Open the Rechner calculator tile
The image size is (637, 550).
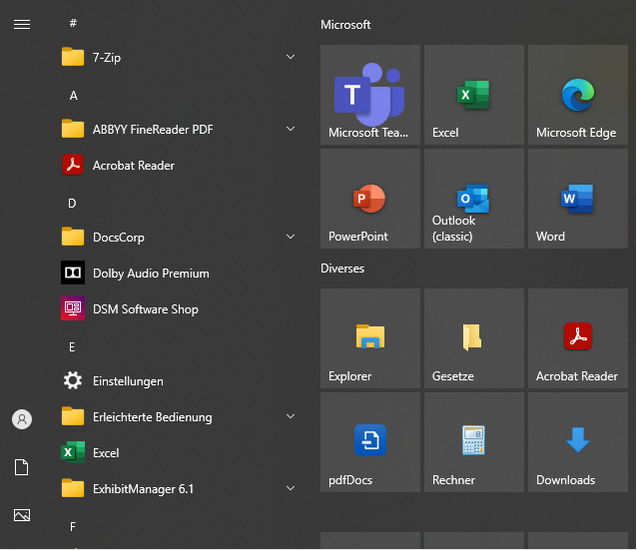[x=474, y=442]
